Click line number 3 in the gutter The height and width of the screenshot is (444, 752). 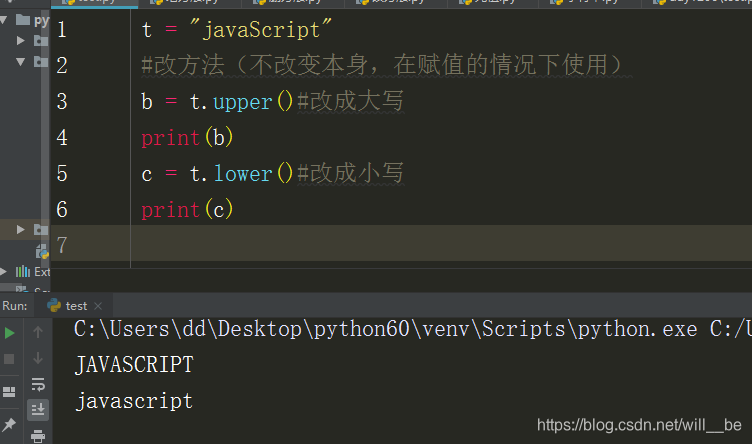(x=62, y=102)
